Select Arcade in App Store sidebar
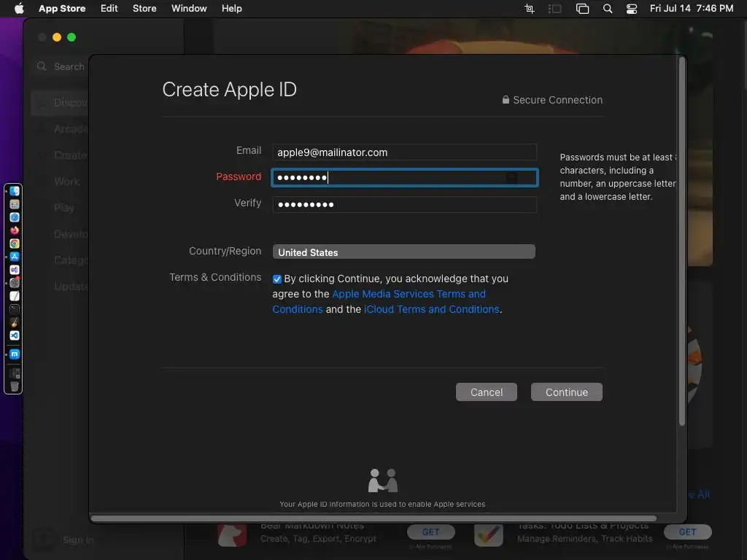The height and width of the screenshot is (560, 747). tap(71, 128)
